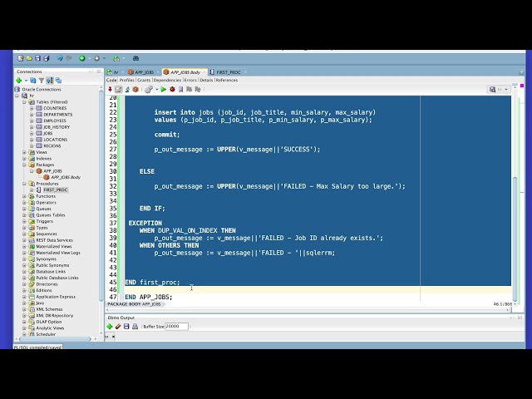Select the JOBS table in tree
This screenshot has height=399, width=532.
pyautogui.click(x=48, y=133)
